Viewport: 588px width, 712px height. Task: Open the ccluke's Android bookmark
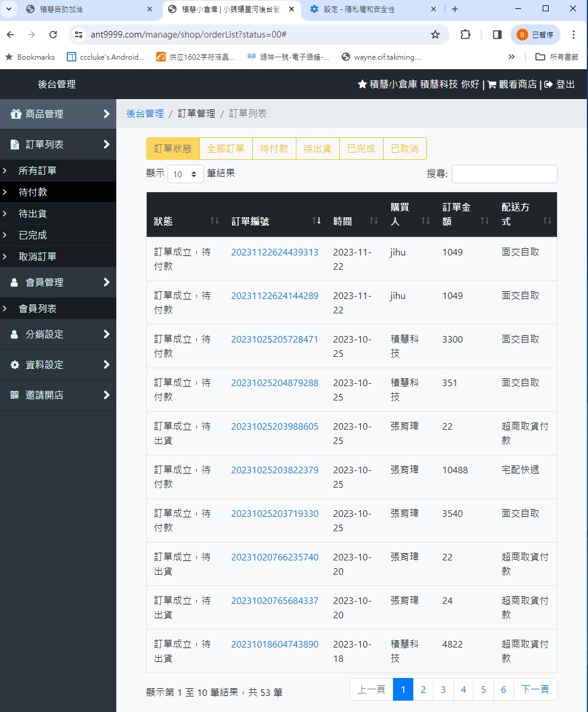click(106, 57)
